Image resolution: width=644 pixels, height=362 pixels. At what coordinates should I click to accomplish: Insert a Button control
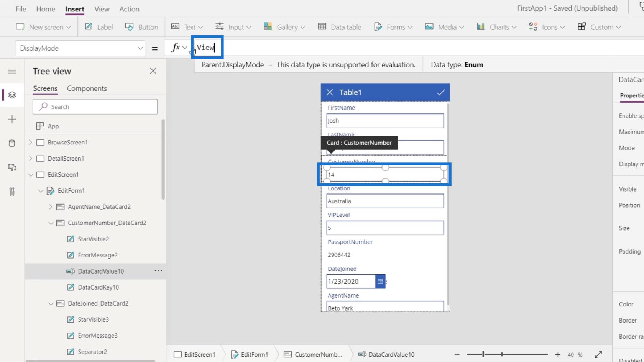(x=142, y=27)
